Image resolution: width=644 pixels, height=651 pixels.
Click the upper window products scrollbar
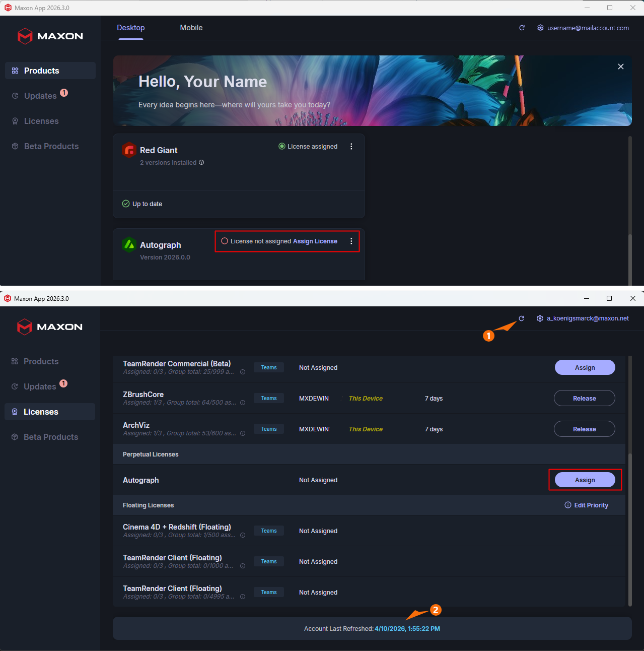[630, 259]
